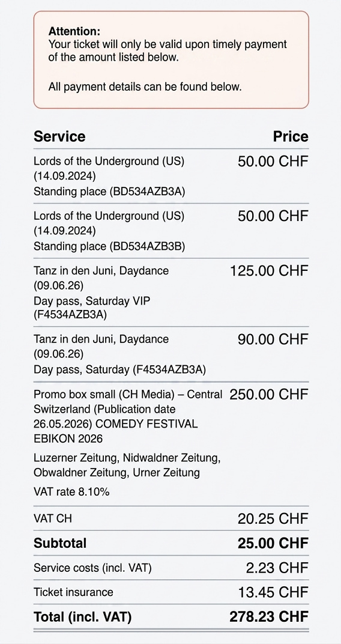Select the Luzerner Zeitung newspaper list text
The image size is (341, 644).
click(x=127, y=465)
